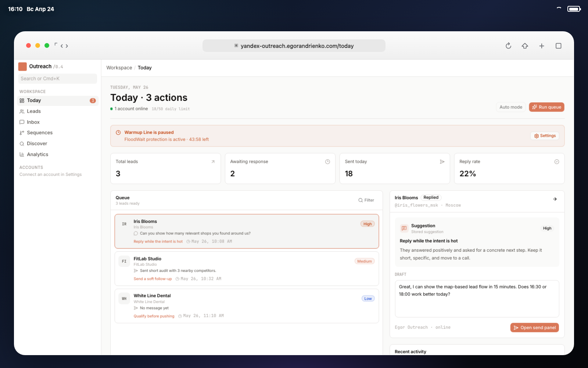Select the FitLab Studio queue item

click(247, 269)
